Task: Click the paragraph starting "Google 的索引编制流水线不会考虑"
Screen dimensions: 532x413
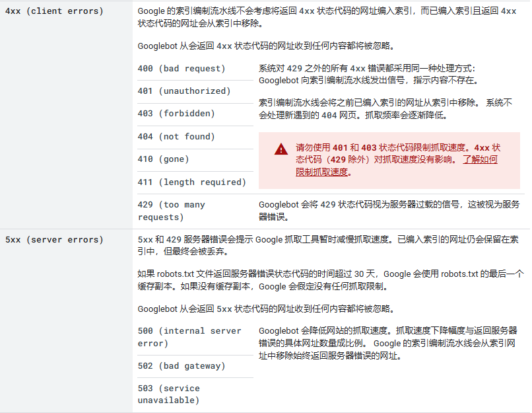Action: coord(327,17)
